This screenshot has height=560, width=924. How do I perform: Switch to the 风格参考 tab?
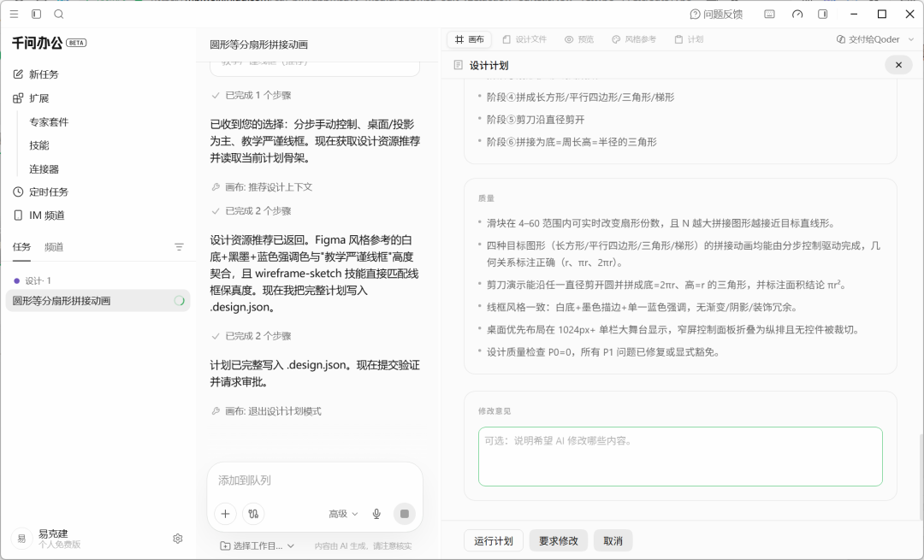coord(633,39)
